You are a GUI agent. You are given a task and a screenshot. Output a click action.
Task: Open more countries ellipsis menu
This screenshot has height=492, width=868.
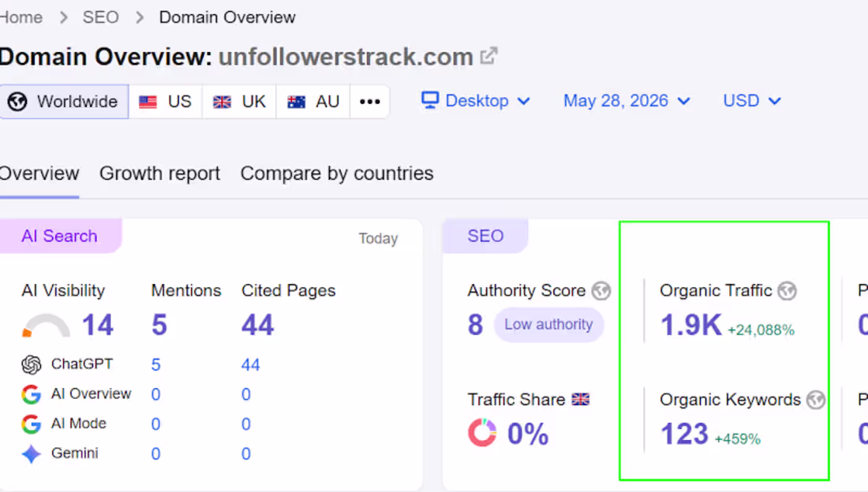tap(370, 102)
